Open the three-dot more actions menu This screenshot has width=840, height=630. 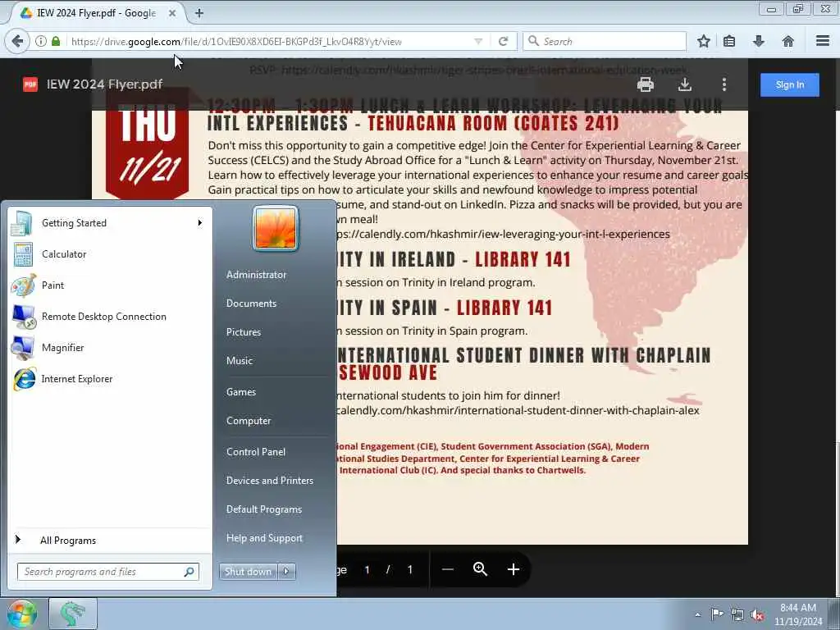point(724,84)
